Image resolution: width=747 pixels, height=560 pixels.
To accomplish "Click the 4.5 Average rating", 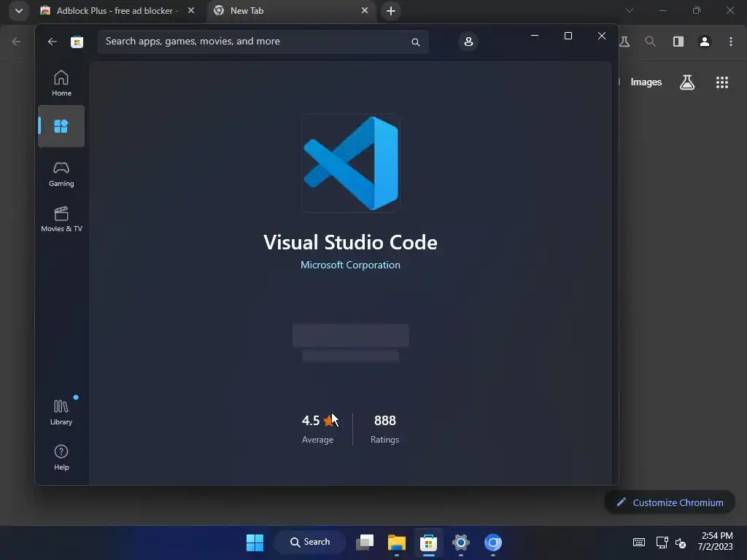I will [318, 429].
